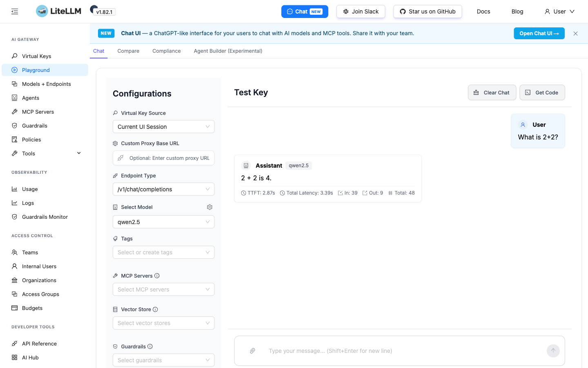The image size is (588, 368).
Task: Click the In: 39 token metric
Action: pos(347,193)
